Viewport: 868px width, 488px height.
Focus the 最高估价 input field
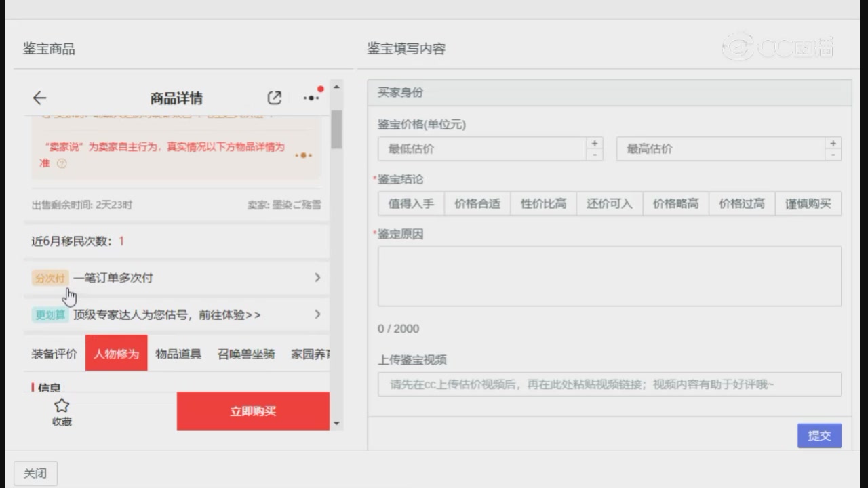721,149
